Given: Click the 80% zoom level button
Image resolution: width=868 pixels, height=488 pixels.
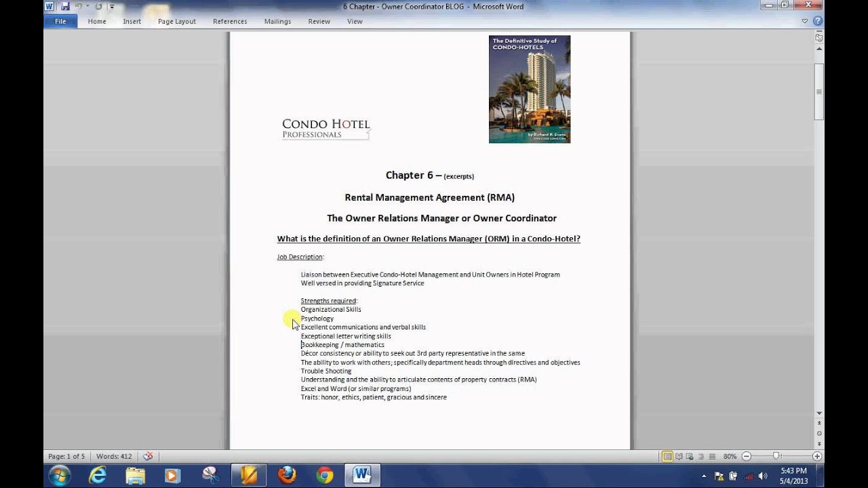Looking at the screenshot, I should click(x=730, y=456).
